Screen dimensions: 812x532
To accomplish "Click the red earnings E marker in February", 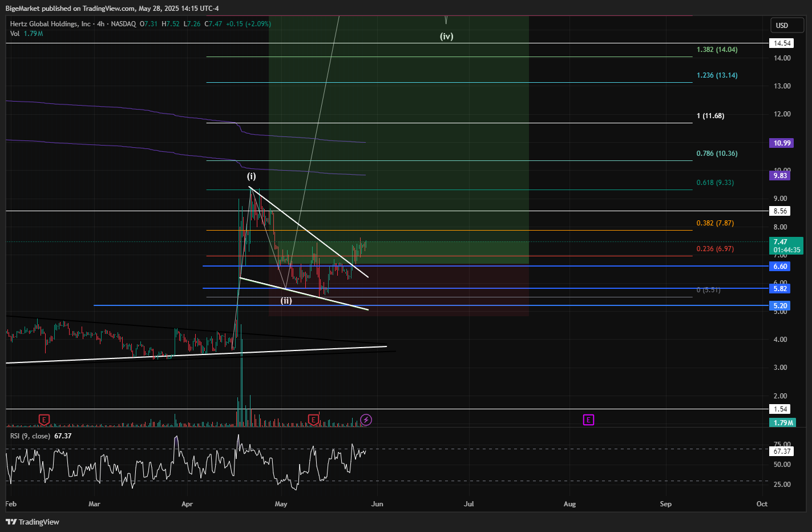I will tap(44, 420).
